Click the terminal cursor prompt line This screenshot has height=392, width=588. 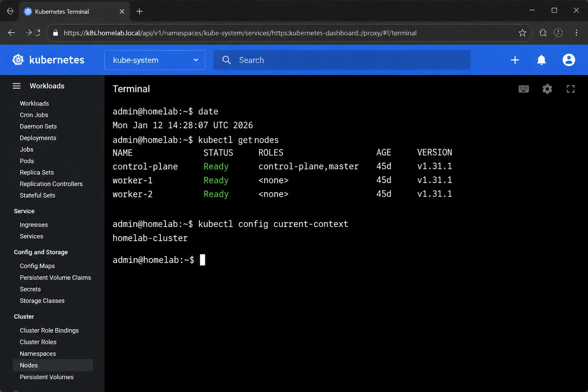pyautogui.click(x=159, y=260)
